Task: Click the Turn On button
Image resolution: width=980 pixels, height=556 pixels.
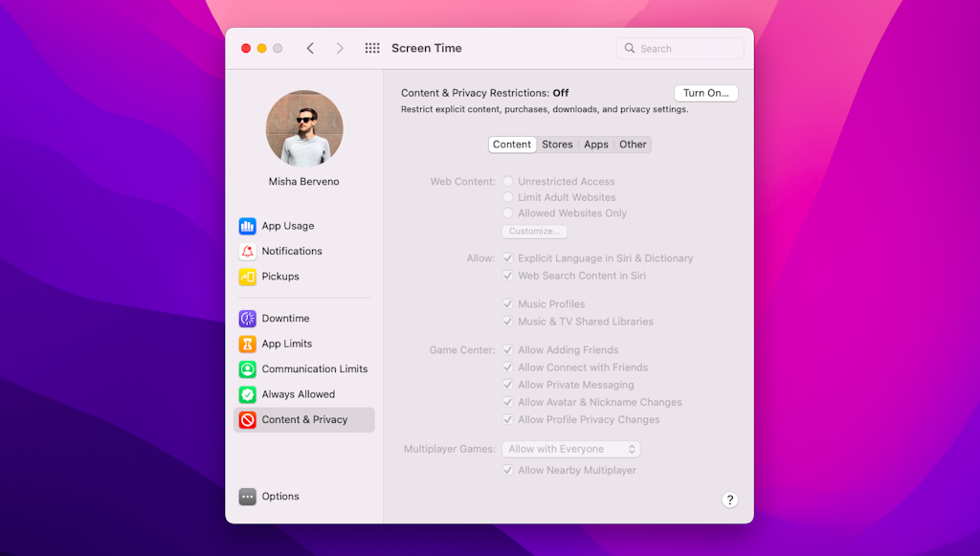Action: (x=705, y=93)
